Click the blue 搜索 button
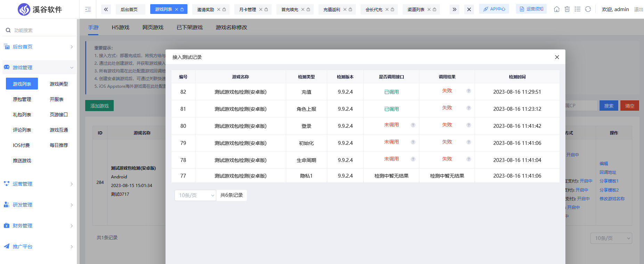This screenshot has height=264, width=644. click(609, 106)
